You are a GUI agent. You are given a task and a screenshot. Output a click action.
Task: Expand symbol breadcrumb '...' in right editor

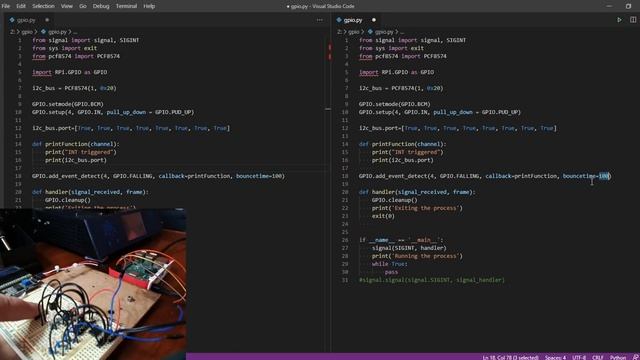[x=402, y=32]
